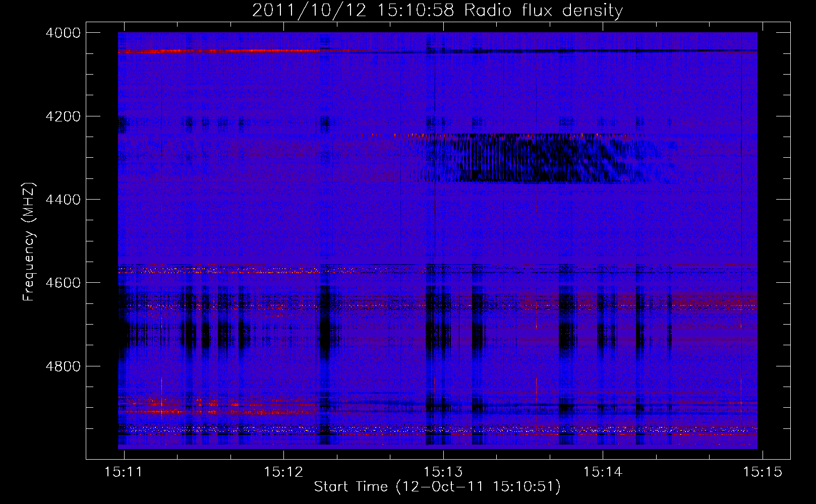This screenshot has width=816, height=504.
Task: Click the 4800 frequency axis label
Action: click(63, 366)
